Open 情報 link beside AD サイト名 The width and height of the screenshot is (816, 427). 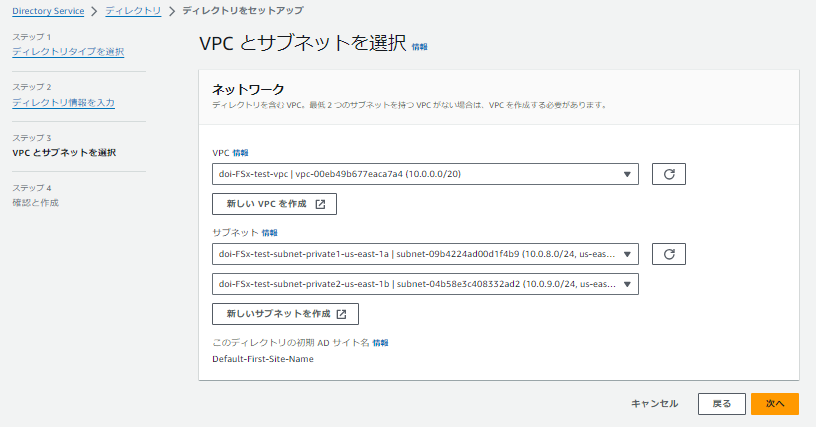pos(380,343)
